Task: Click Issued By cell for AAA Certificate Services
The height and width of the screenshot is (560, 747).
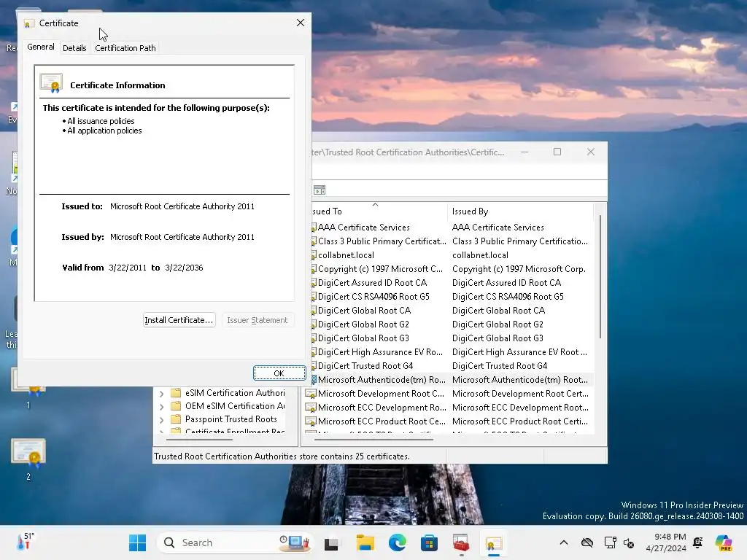Action: 498,227
